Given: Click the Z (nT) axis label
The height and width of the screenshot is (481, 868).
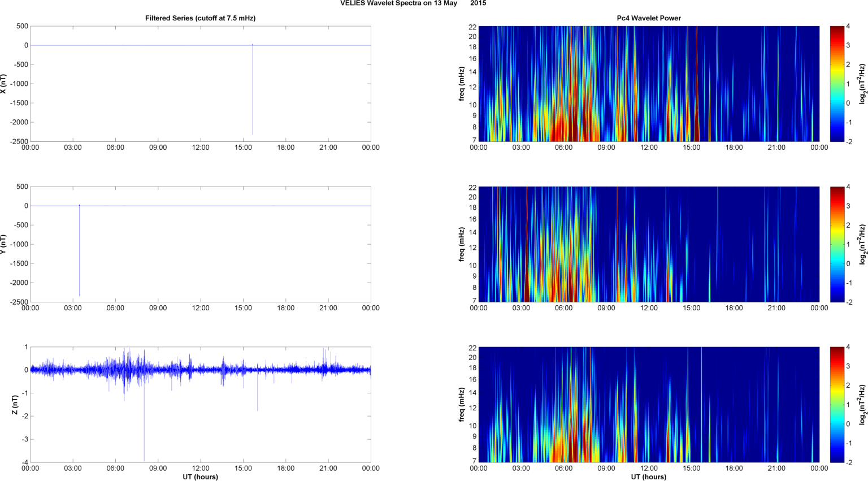Looking at the screenshot, I should (15, 405).
